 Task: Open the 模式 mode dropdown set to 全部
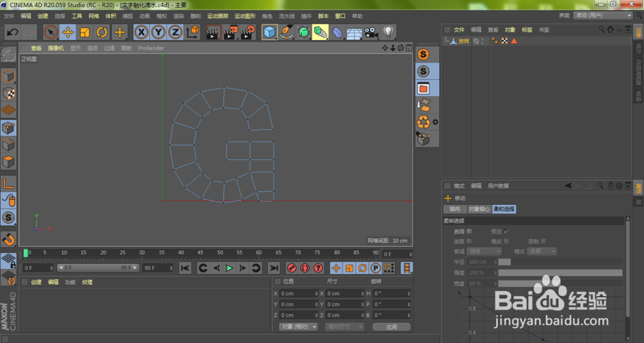(543, 251)
